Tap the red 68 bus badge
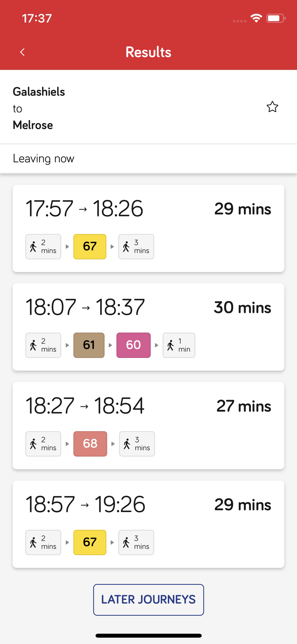Viewport: 297px width, 644px height. [x=90, y=444]
